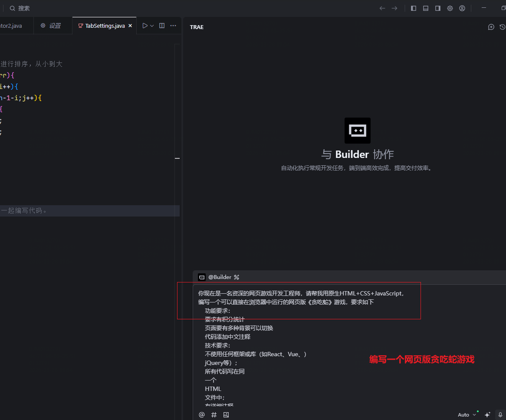Open the Auto model dropdown

click(x=467, y=415)
